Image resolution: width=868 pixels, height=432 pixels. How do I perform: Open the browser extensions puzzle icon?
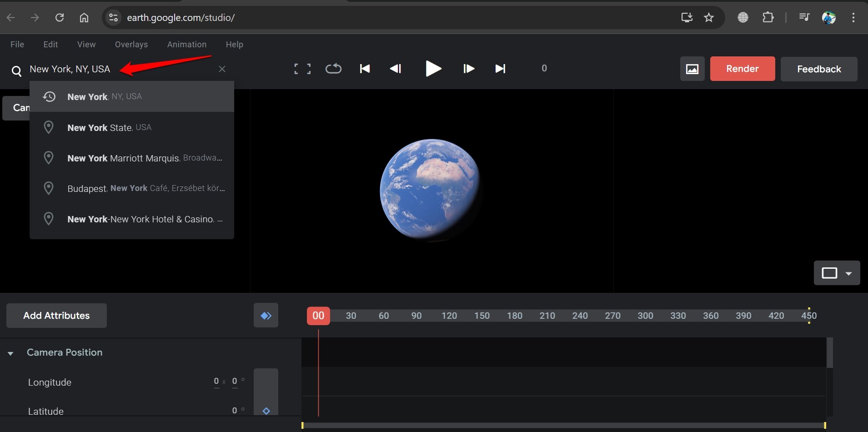coord(768,17)
